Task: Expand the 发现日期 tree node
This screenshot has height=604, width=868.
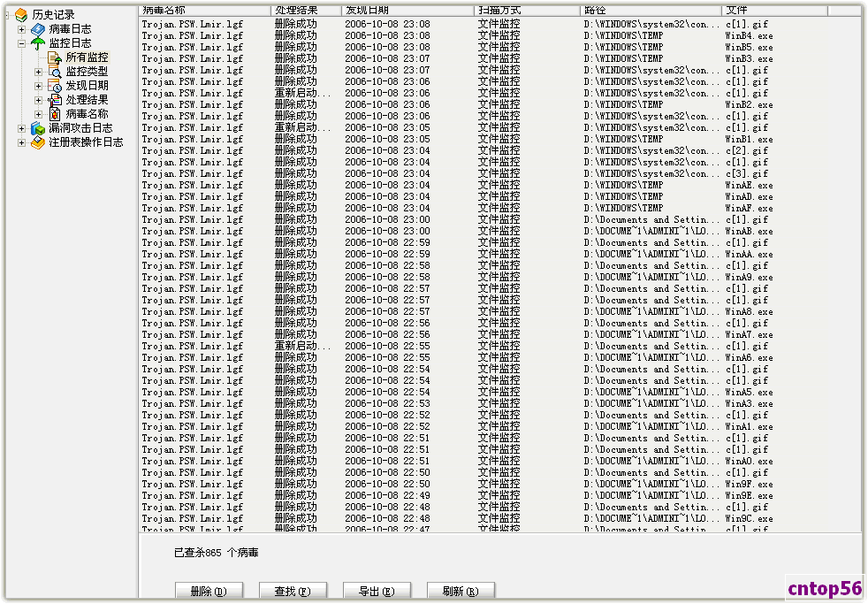Action: [38, 86]
